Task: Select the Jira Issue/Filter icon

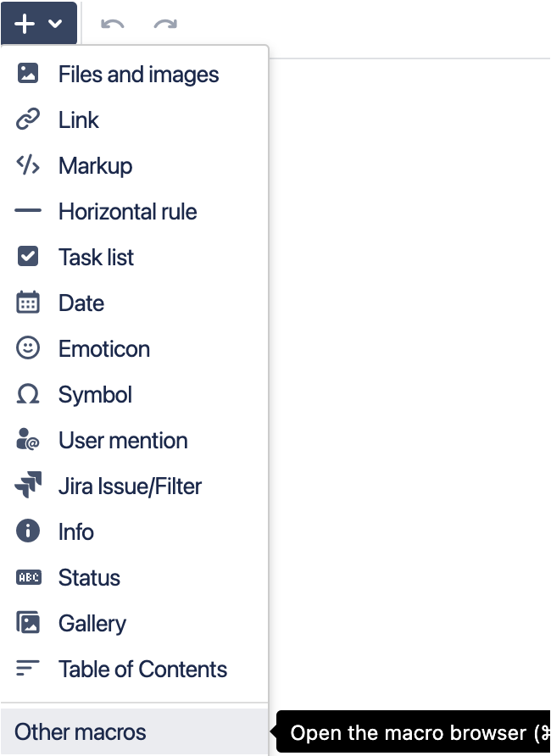Action: coord(28,486)
